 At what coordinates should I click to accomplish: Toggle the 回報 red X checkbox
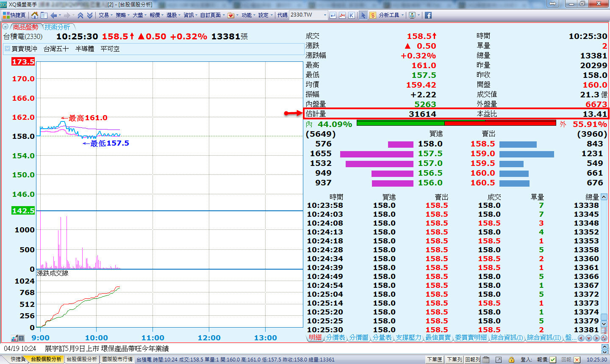pos(577,359)
